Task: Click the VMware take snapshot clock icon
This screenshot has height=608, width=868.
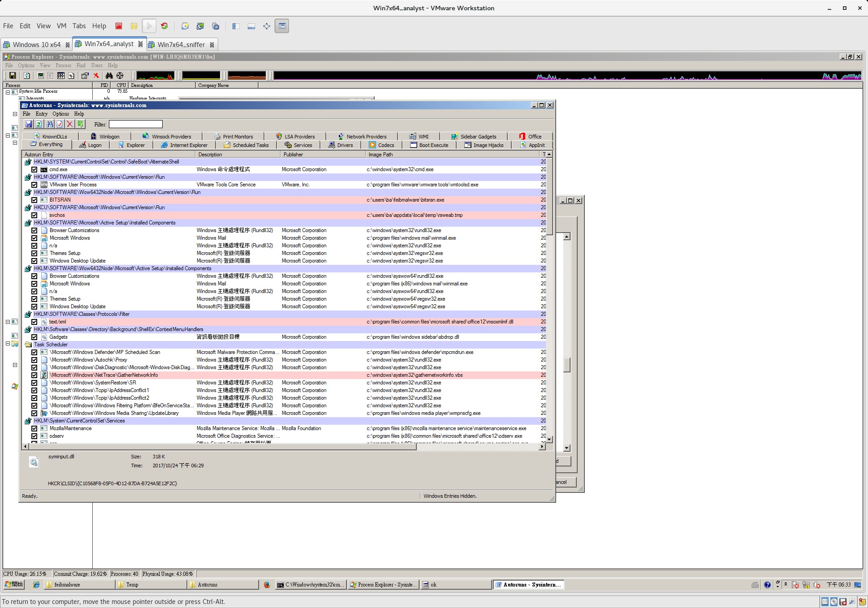Action: [x=185, y=26]
